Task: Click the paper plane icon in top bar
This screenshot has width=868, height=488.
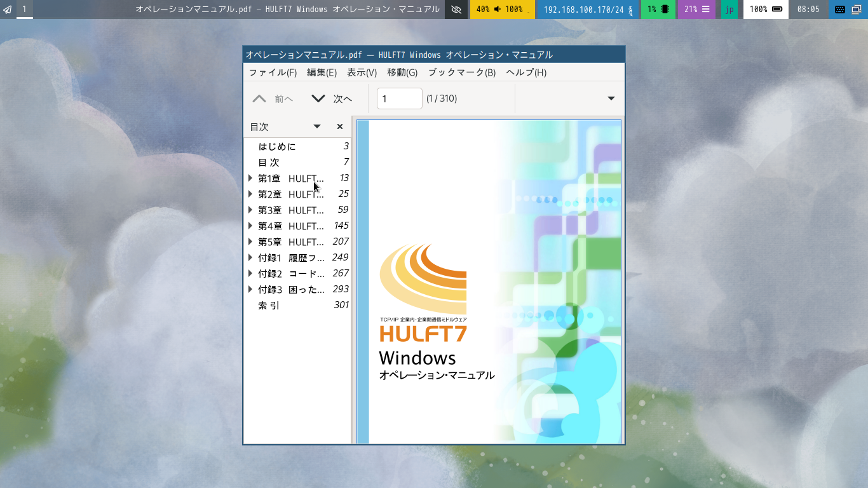Action: [x=8, y=10]
